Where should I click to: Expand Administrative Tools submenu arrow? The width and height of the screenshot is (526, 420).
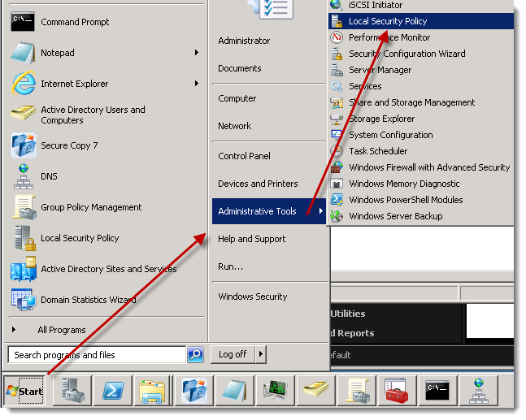pos(320,211)
